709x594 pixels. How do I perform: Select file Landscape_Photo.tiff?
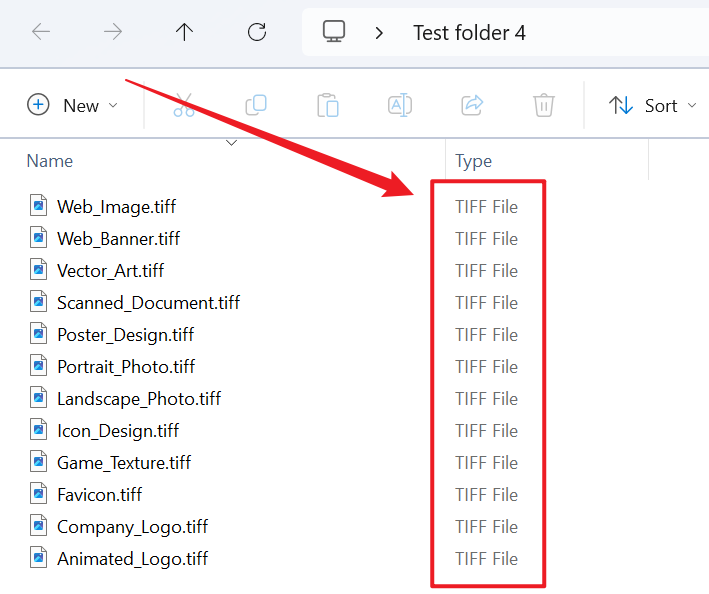139,399
